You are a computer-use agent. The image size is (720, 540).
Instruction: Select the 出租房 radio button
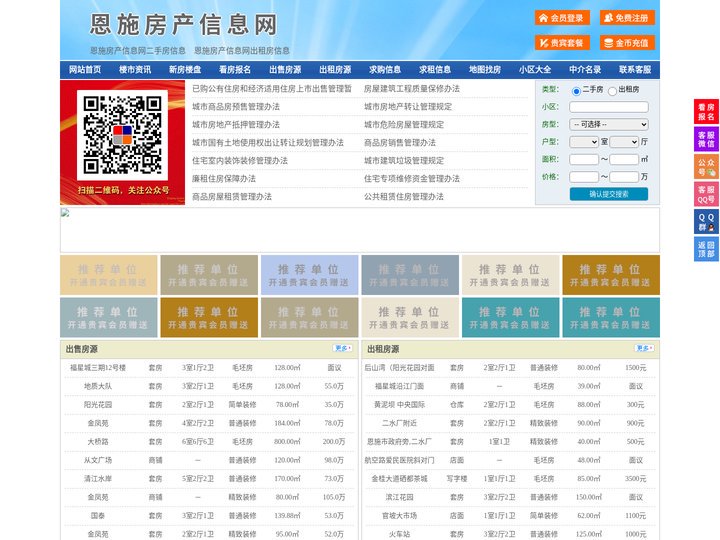[612, 91]
